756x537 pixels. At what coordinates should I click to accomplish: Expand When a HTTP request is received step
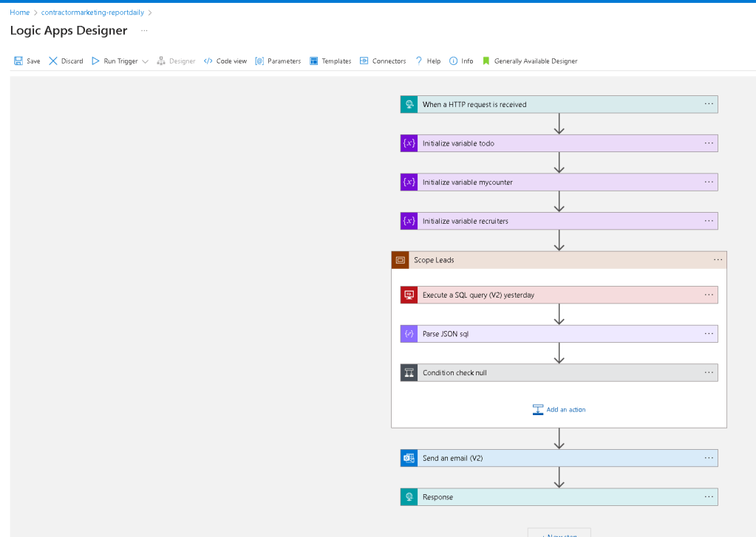tap(559, 104)
